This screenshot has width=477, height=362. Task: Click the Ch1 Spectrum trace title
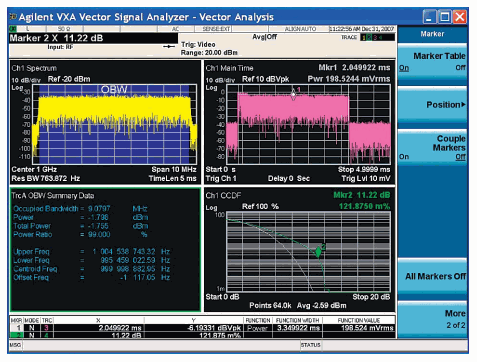point(34,68)
